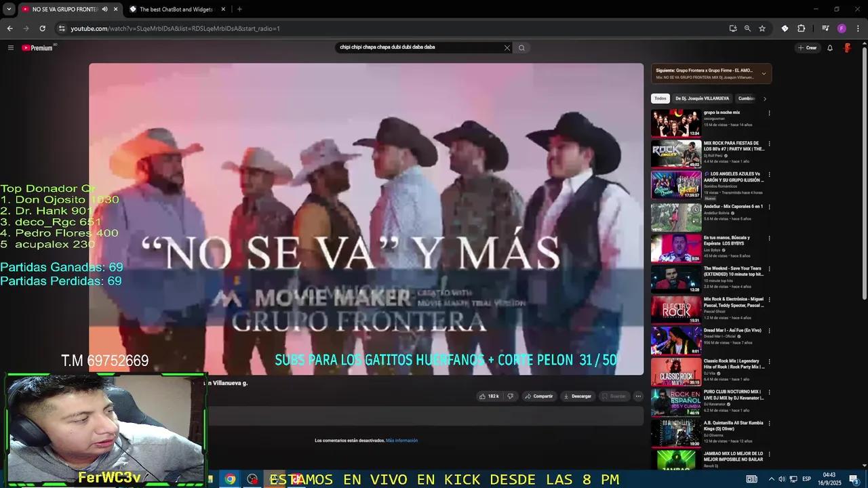Viewport: 868px width, 488px height.
Task: Open options menu for En tus manos, Búscala
Action: point(769,238)
